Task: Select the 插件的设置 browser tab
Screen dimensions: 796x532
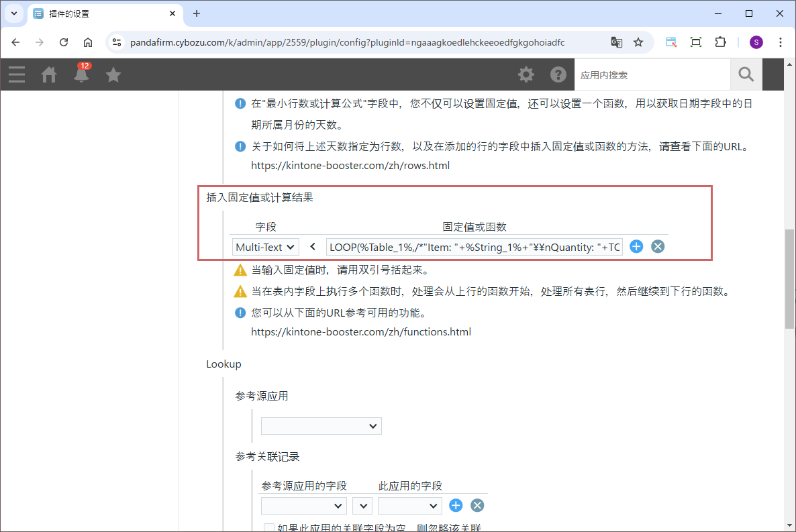Action: tap(101, 13)
